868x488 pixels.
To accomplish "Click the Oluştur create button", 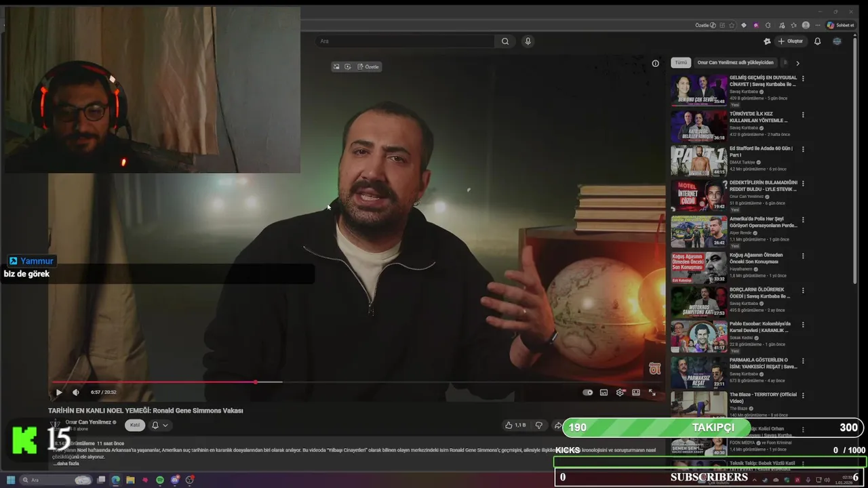I will coord(791,41).
